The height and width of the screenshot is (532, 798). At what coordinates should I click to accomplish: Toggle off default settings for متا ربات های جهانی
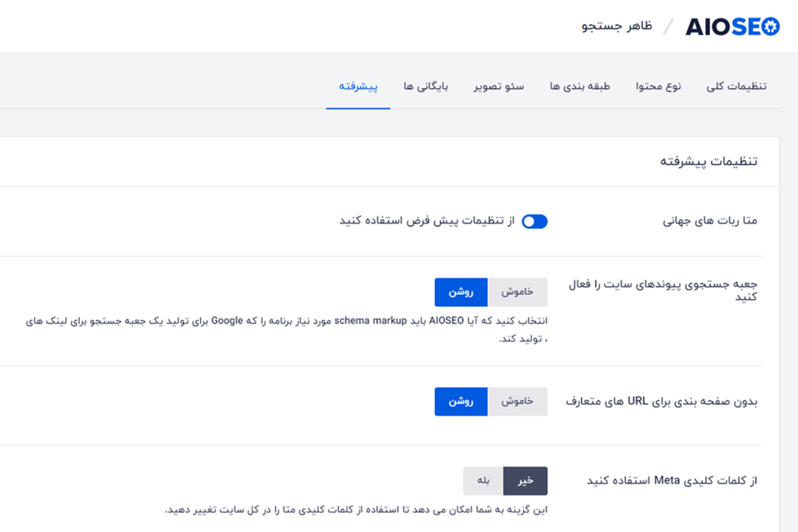click(535, 221)
